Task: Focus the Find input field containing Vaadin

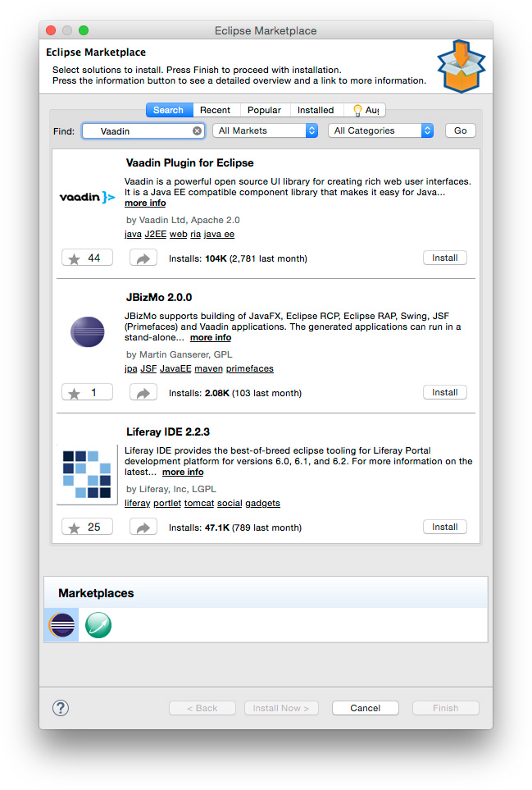Action: point(143,131)
